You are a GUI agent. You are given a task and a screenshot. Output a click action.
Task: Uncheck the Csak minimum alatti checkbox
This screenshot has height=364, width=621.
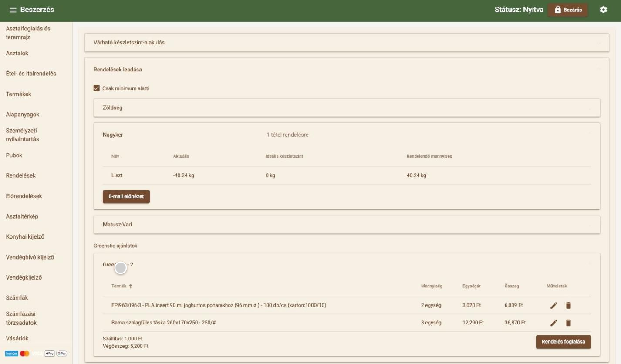click(x=97, y=88)
